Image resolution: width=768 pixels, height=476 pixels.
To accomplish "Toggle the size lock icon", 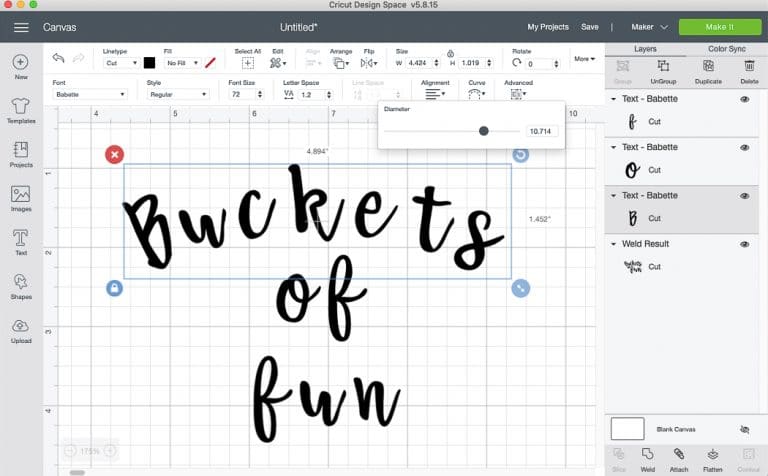I will point(450,53).
